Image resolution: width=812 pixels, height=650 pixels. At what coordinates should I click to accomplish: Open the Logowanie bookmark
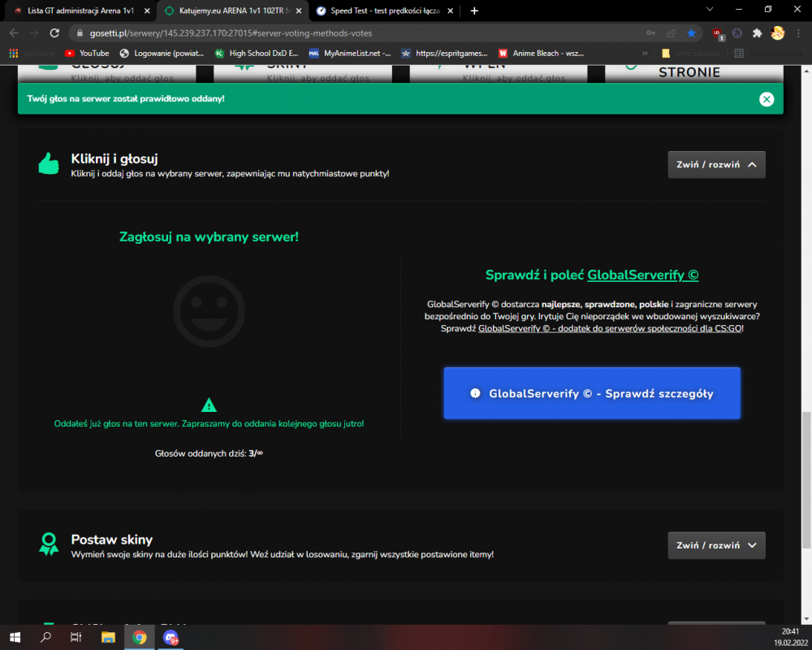coord(162,54)
